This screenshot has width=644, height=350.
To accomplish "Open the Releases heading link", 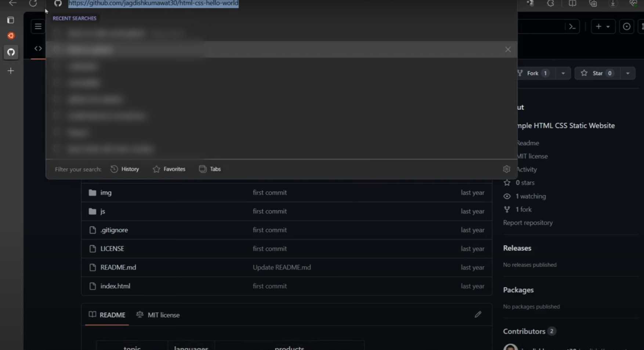I will [517, 248].
